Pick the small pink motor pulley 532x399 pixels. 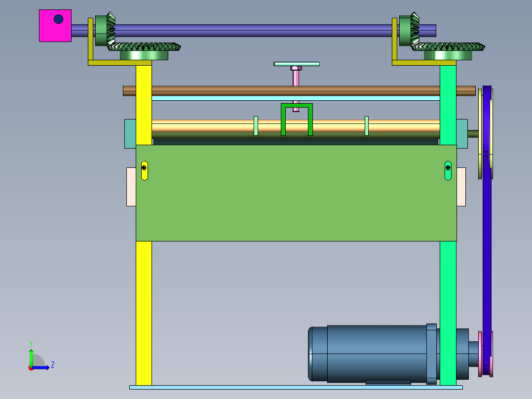coord(481,354)
